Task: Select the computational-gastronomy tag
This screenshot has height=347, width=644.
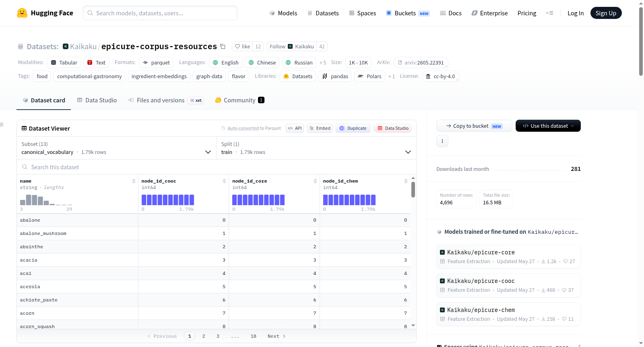Action: tap(89, 76)
